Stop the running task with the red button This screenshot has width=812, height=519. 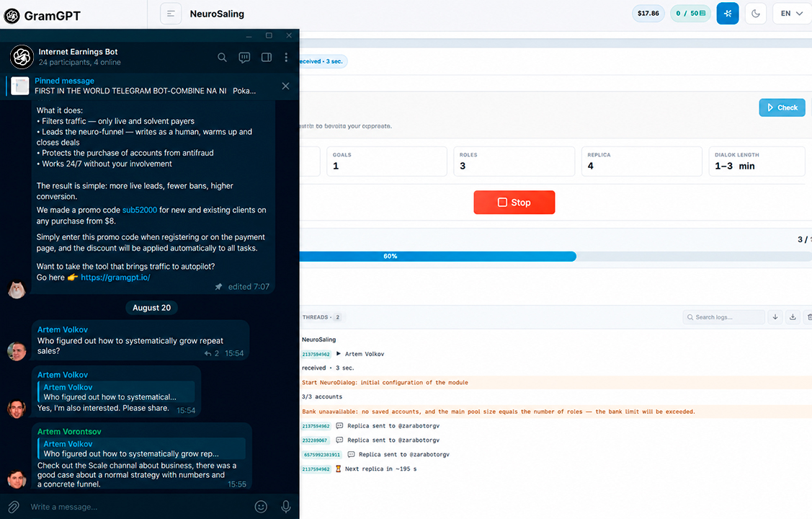514,203
